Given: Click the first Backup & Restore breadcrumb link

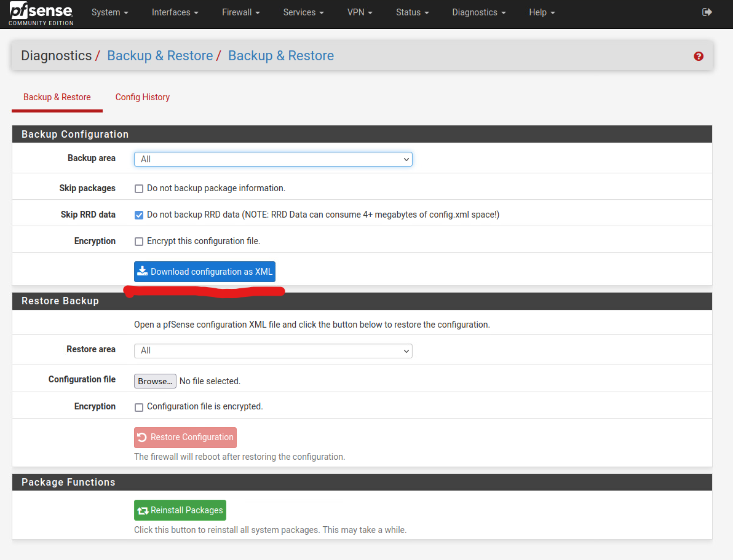Looking at the screenshot, I should [x=160, y=55].
